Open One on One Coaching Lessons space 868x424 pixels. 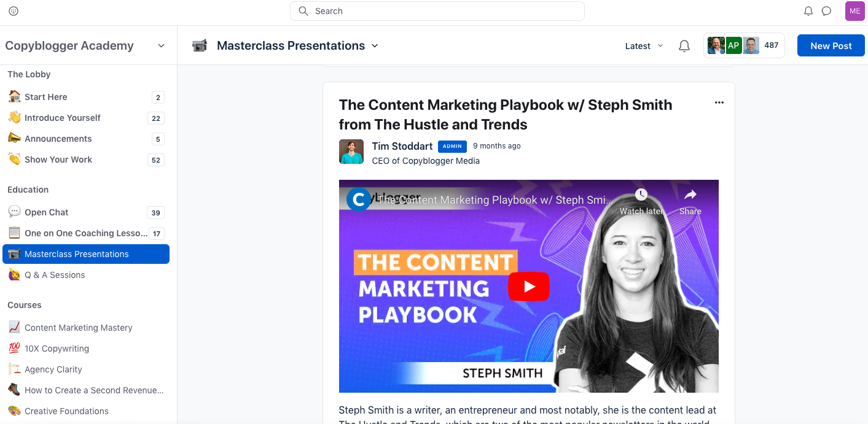[x=86, y=233]
